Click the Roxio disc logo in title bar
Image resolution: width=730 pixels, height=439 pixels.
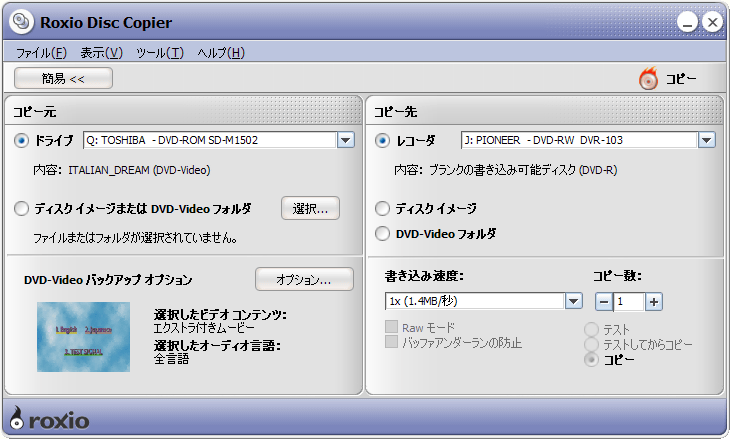21,22
